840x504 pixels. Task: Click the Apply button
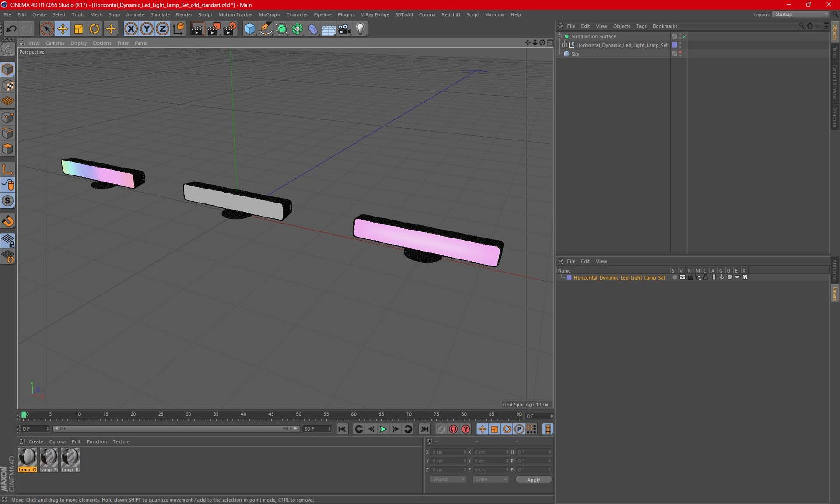[533, 479]
